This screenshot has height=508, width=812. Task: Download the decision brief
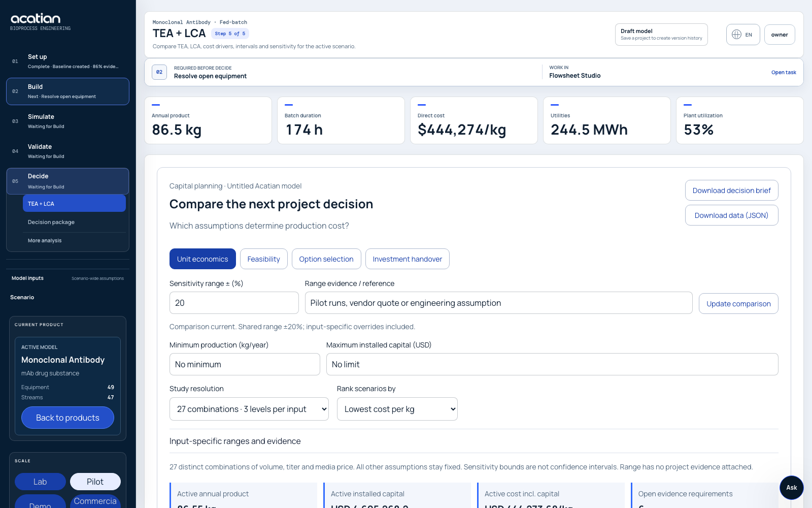731,190
